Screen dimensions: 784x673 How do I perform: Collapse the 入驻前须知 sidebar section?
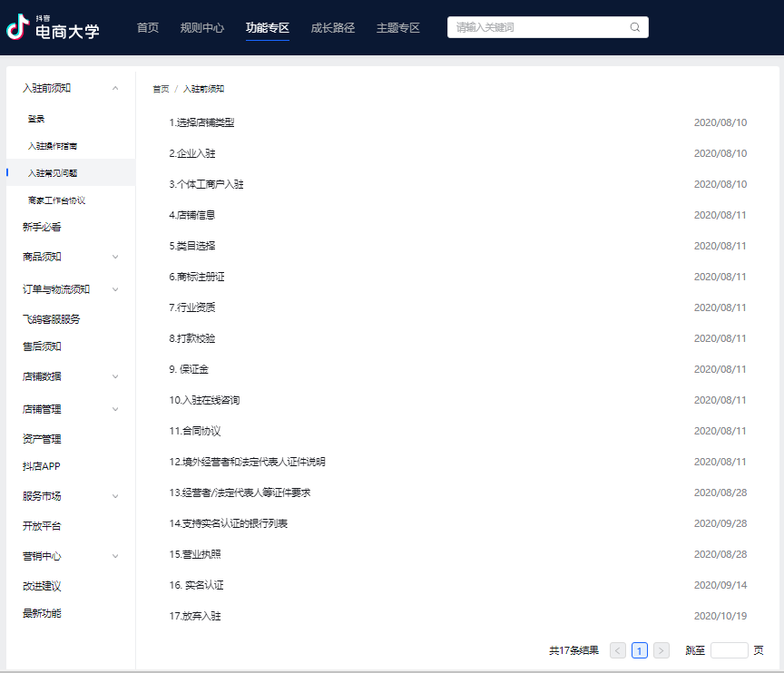115,88
